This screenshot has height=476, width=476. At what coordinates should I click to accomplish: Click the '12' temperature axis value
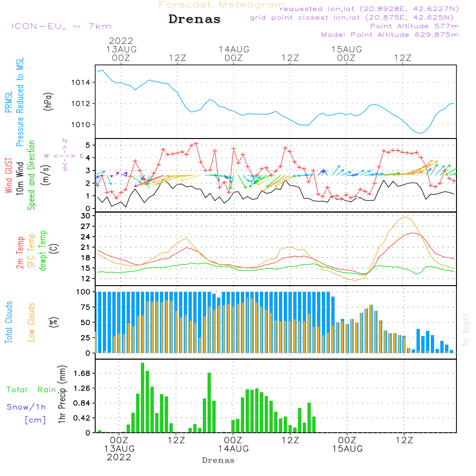85,278
